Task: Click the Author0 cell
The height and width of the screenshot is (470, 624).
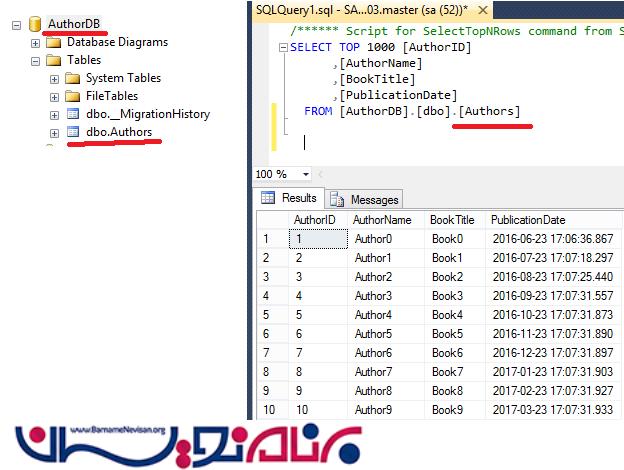Action: 386,239
